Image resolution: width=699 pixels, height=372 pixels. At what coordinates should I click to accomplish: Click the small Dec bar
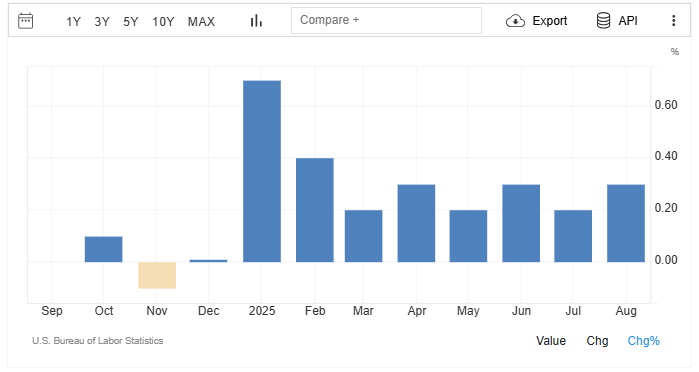(208, 260)
